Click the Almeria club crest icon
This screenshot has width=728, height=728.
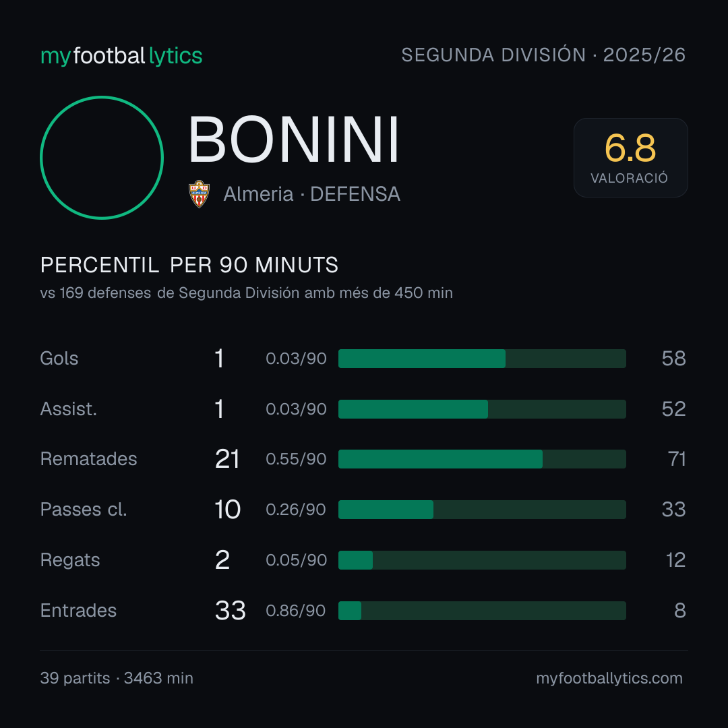[x=199, y=194]
